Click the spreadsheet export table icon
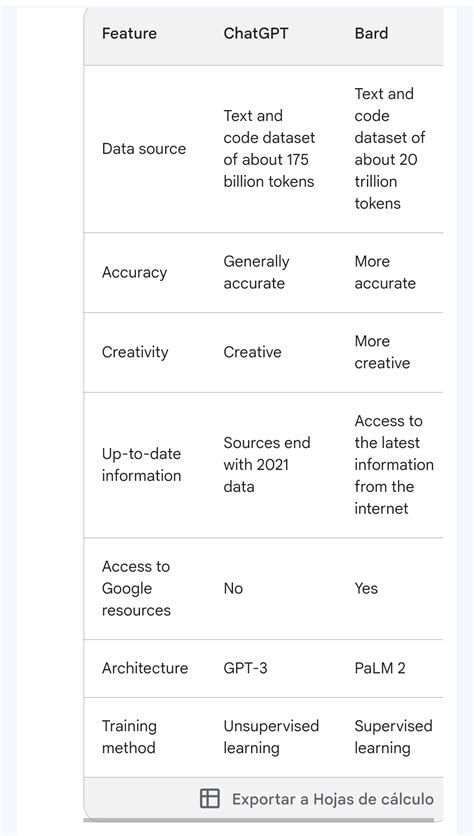The image size is (474, 836). pyautogui.click(x=210, y=799)
